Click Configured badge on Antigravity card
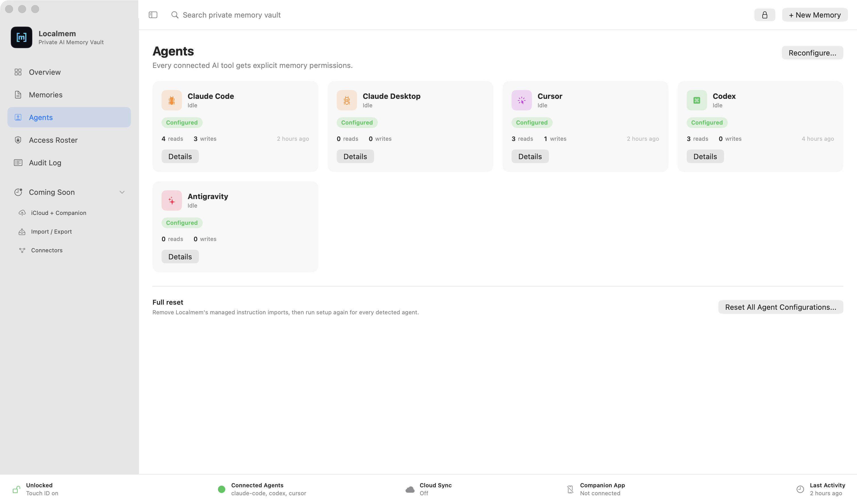The height and width of the screenshot is (504, 857). [x=182, y=223]
